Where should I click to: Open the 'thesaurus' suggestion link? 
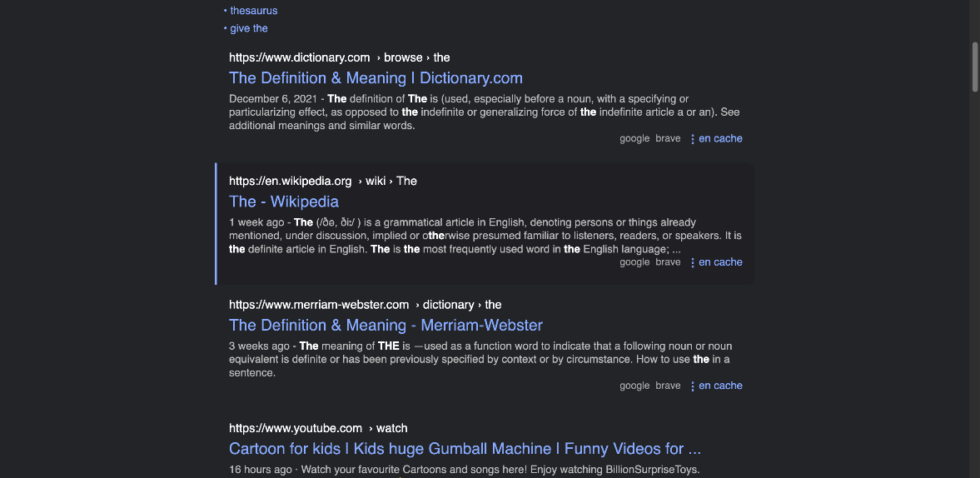click(x=254, y=11)
